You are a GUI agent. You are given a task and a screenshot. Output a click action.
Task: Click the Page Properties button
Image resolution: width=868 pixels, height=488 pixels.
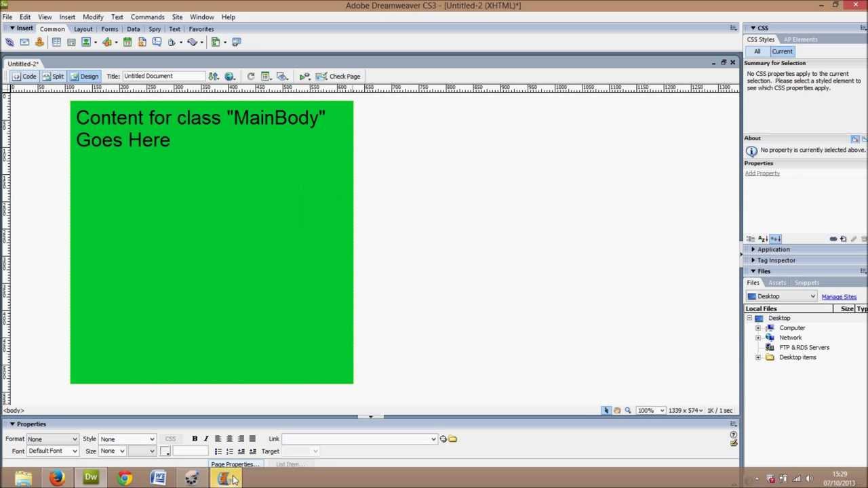[x=235, y=464]
